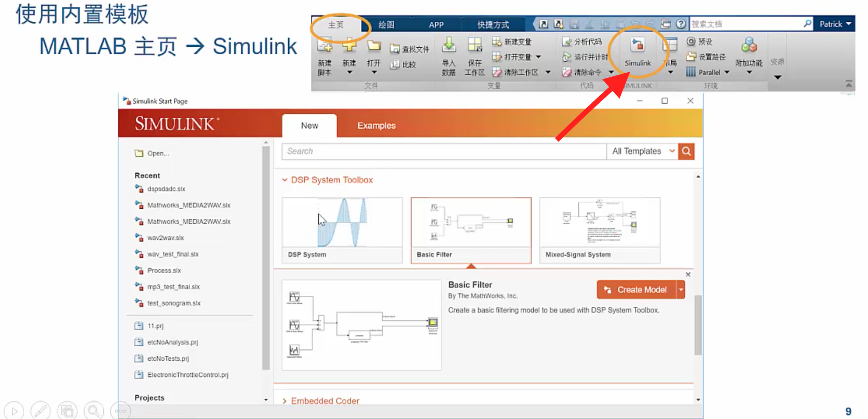Screen dimensions: 868x419
Task: Click the Open (打开) folder icon
Action: click(374, 46)
